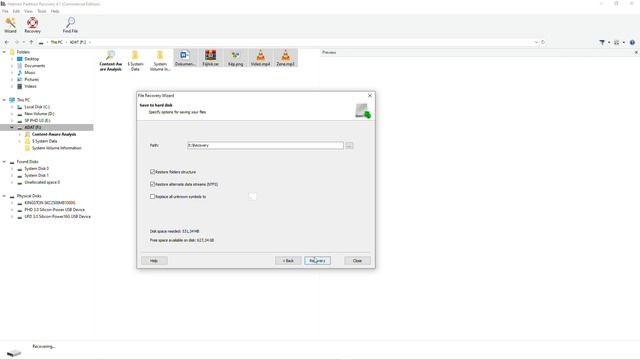Viewport: 640px width, 360px height.
Task: Select Documents in folders tree
Action: click(35, 66)
